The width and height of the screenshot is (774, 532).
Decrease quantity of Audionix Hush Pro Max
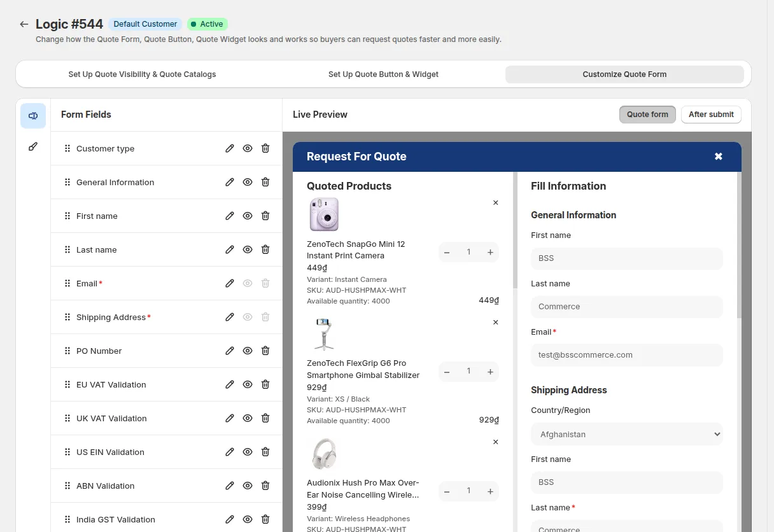point(447,491)
